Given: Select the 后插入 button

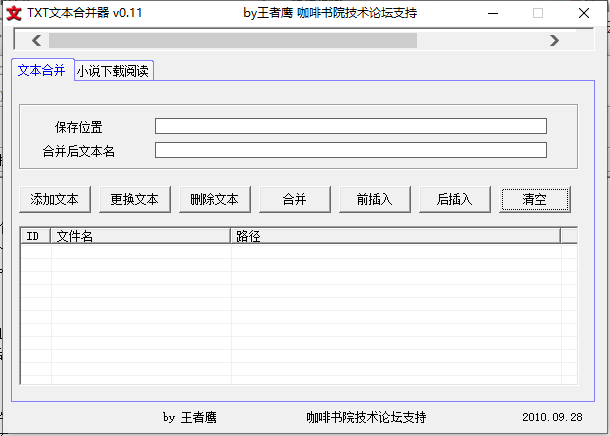Looking at the screenshot, I should tap(455, 199).
